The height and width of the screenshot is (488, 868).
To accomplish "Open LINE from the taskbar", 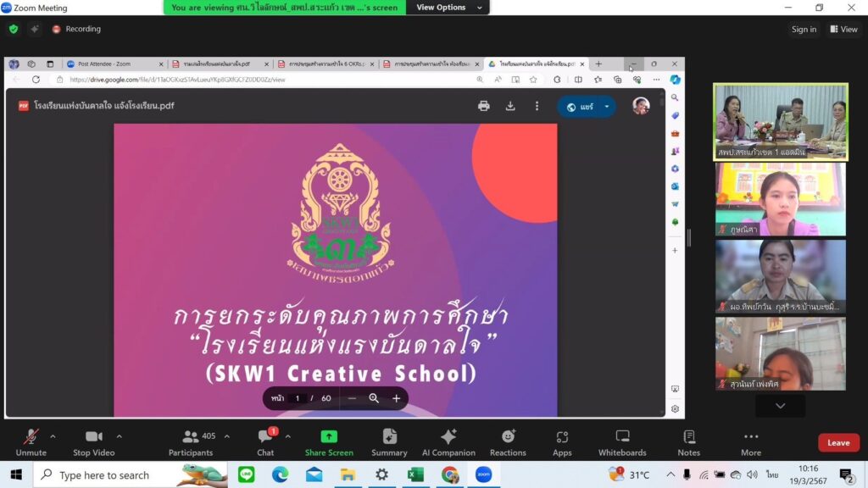I will pos(247,474).
